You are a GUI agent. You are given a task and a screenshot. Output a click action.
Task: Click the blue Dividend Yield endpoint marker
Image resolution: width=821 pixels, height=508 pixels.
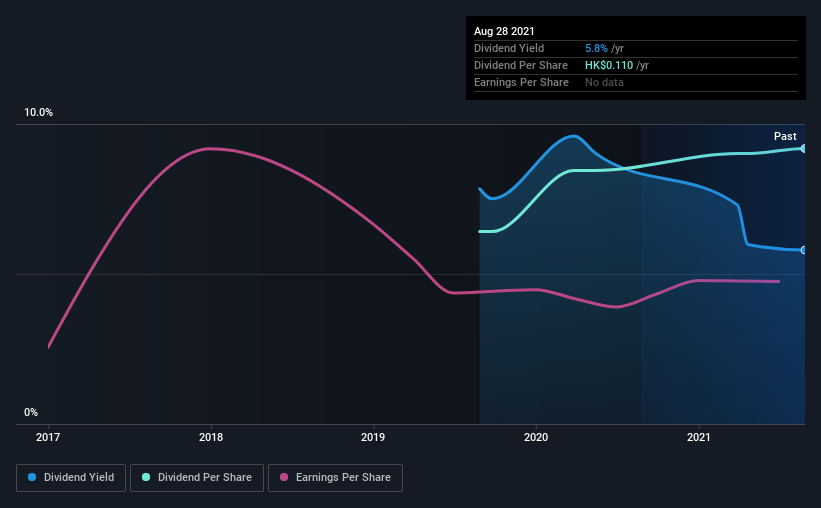[804, 250]
